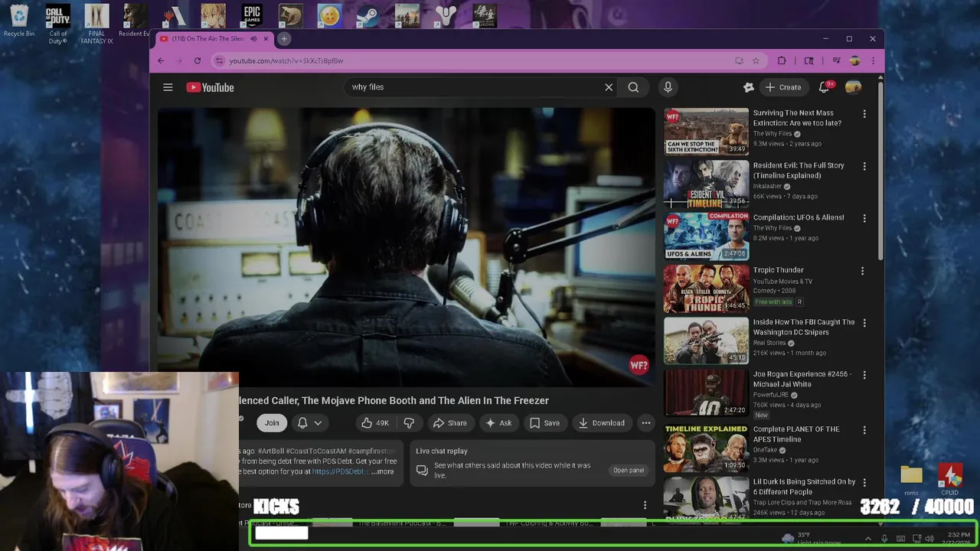Open options for 'Joe Rogan Experience #2456'

tap(864, 375)
